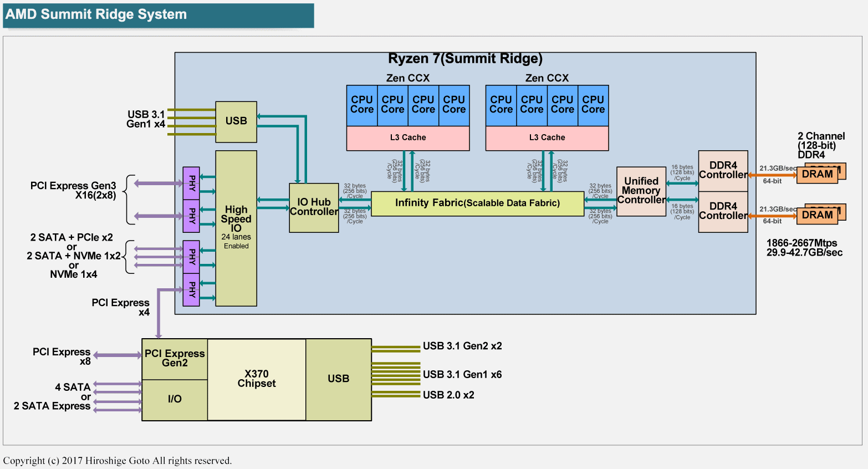868x469 pixels.
Task: Select the "USB 2.0 x2" label
Action: coord(448,395)
